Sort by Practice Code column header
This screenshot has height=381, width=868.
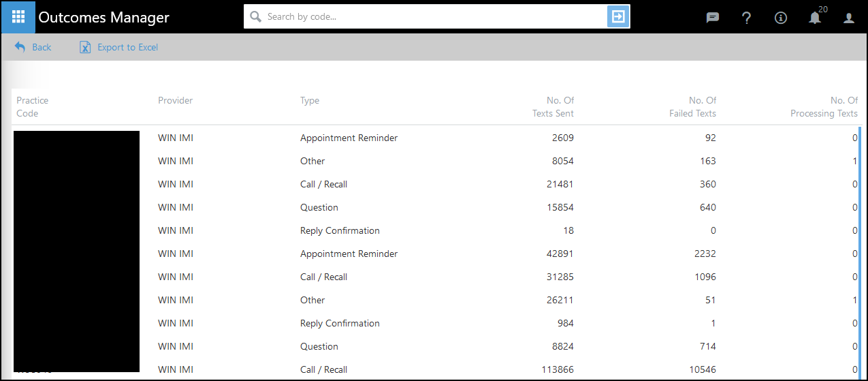32,107
